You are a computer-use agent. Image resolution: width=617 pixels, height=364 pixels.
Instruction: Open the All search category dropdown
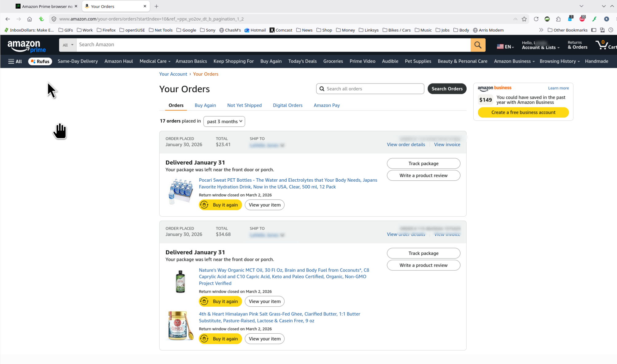pyautogui.click(x=68, y=45)
